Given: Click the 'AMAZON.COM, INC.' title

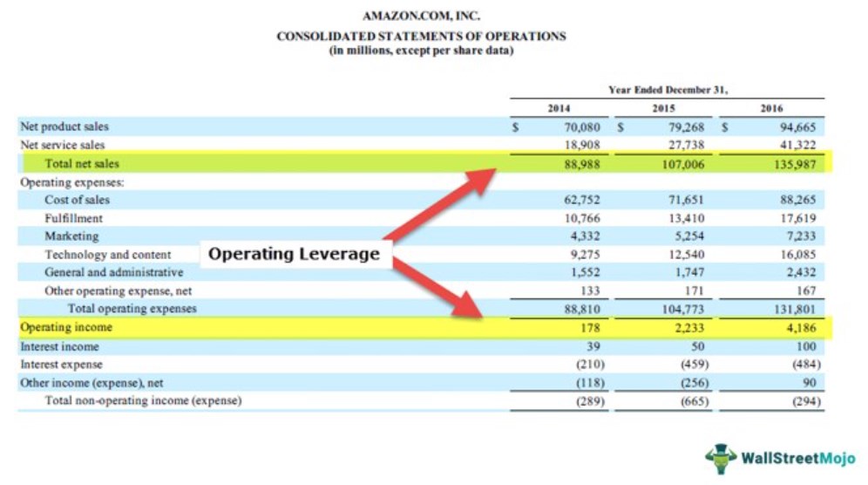Looking at the screenshot, I should [x=421, y=16].
